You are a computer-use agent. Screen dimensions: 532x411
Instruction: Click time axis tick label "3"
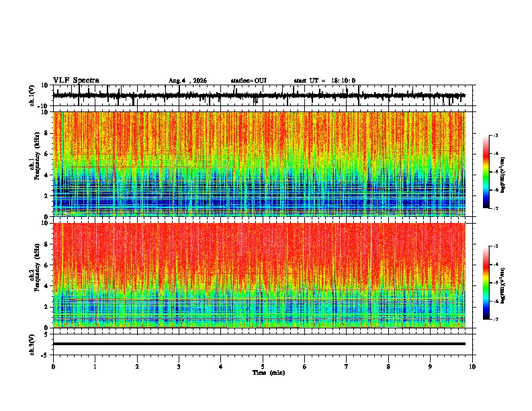click(x=179, y=367)
